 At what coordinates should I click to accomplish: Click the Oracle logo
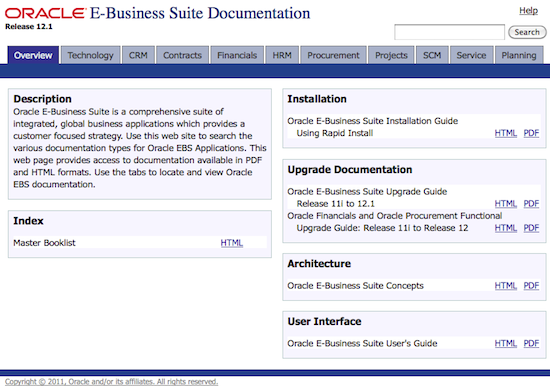(x=45, y=13)
